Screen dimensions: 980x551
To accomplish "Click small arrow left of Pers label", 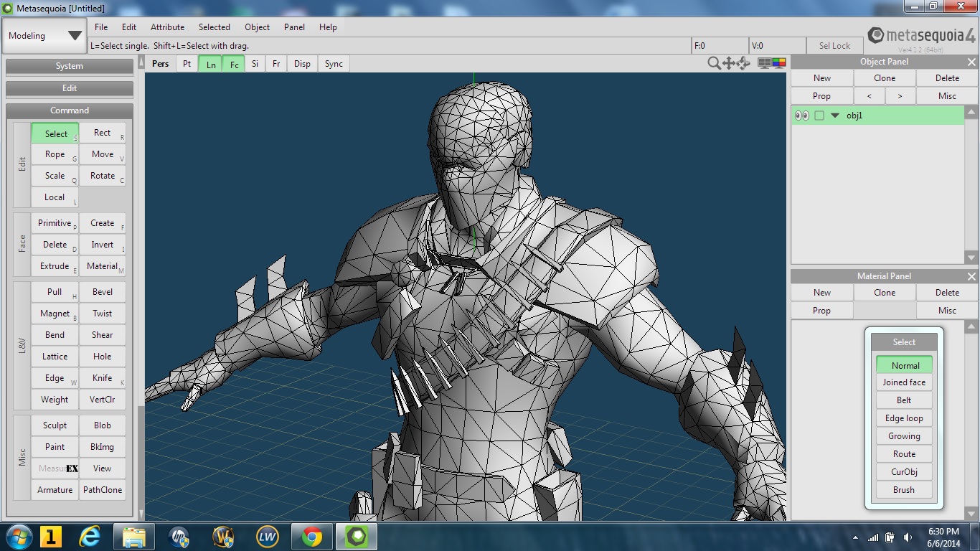I will click(141, 62).
